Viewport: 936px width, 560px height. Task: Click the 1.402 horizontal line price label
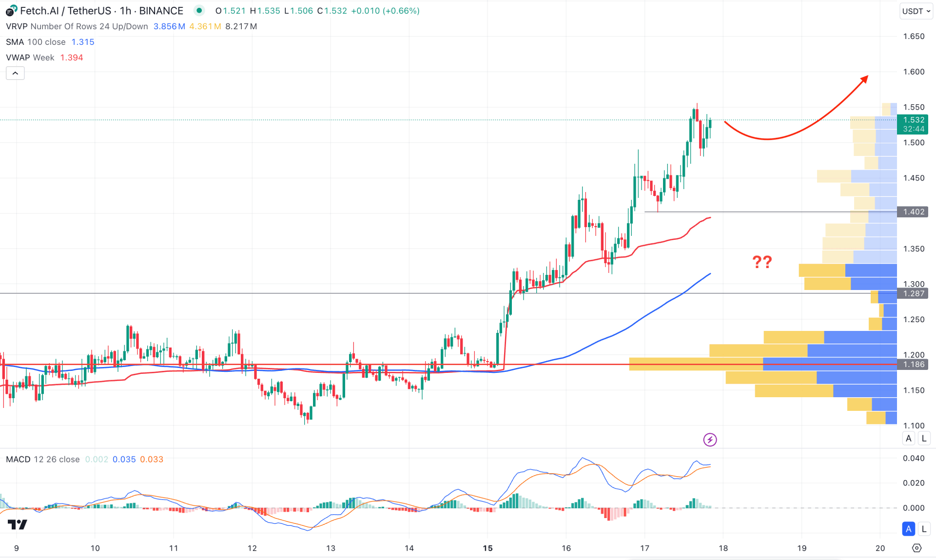[913, 212]
